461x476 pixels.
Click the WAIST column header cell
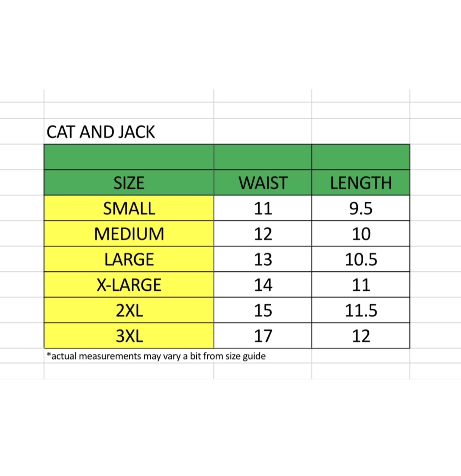(x=263, y=183)
